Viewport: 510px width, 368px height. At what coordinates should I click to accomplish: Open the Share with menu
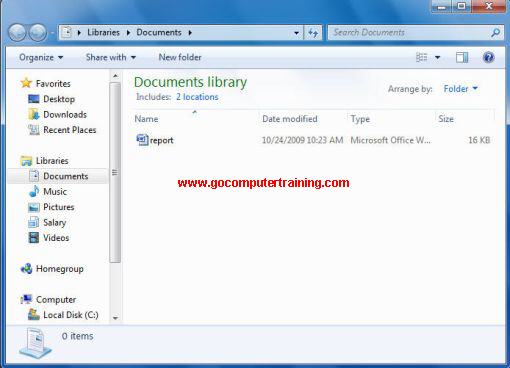click(x=111, y=57)
